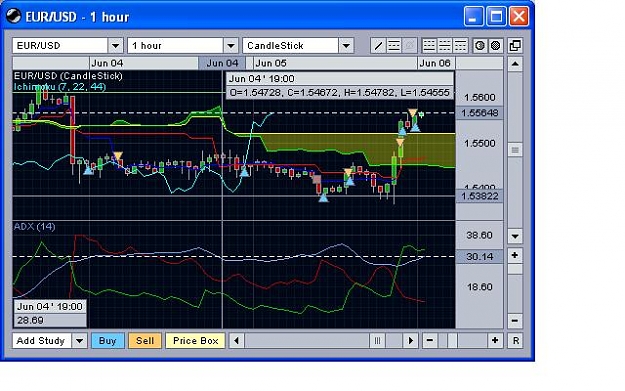Detach chart using overlapping windows icon
625x391 pixels.
point(515,46)
